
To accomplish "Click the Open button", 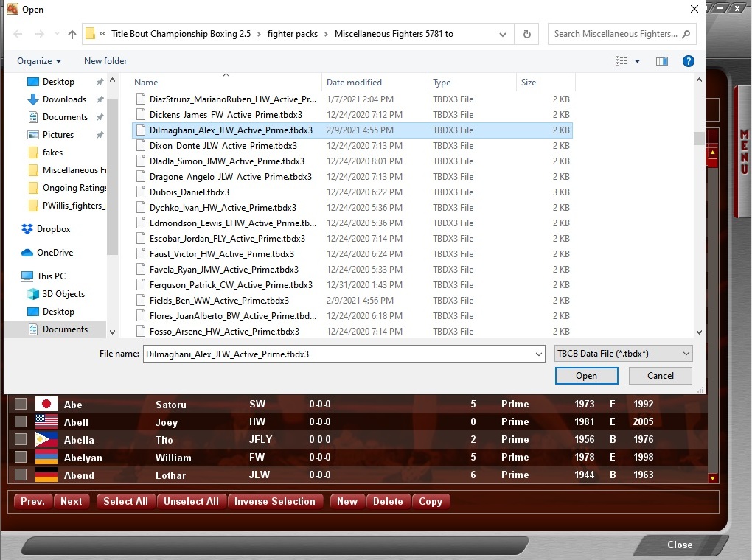I will click(586, 376).
